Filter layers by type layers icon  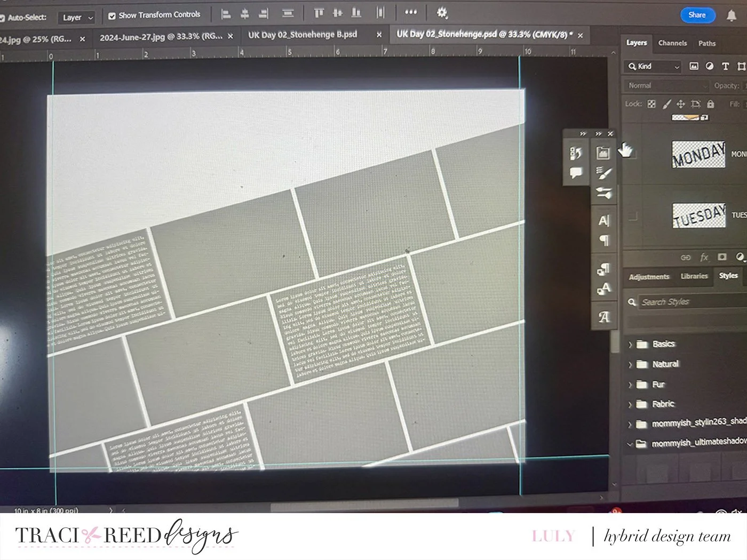(x=725, y=66)
